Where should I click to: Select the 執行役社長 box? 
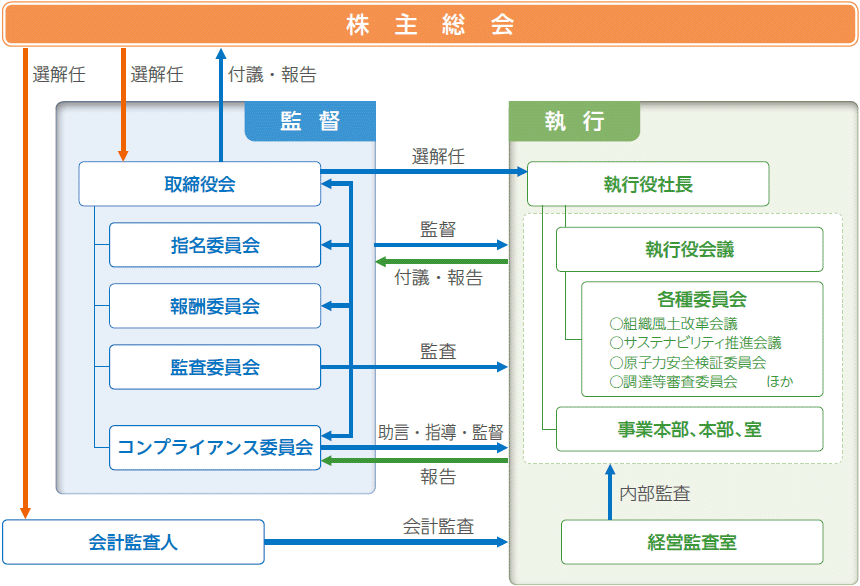(648, 184)
